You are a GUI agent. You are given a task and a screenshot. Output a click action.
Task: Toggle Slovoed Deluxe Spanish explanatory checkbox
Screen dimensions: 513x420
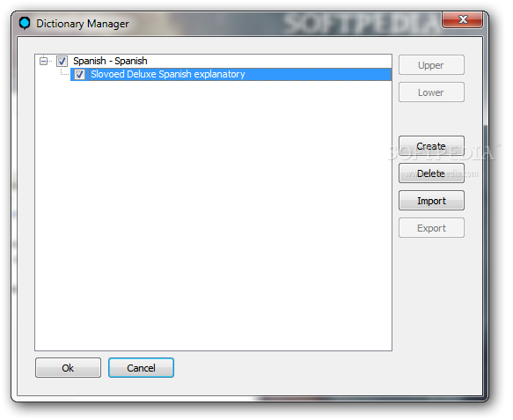point(79,74)
